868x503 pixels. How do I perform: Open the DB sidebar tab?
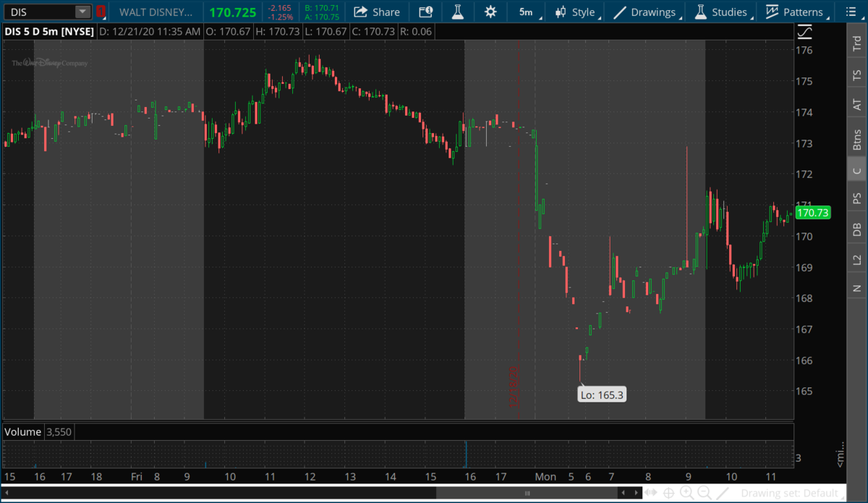pos(857,229)
